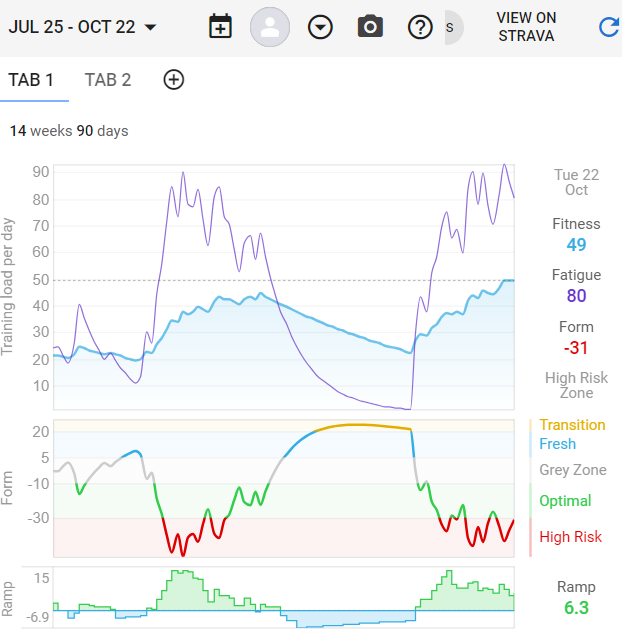Expand the JUL 25 - OCT 22 date range
Screen dimensions: 622x634
coord(82,27)
